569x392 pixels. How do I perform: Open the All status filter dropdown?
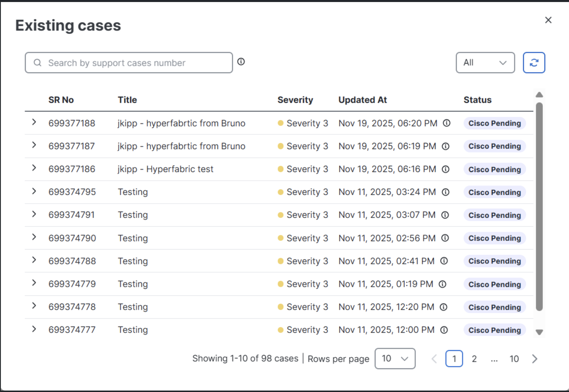(485, 63)
